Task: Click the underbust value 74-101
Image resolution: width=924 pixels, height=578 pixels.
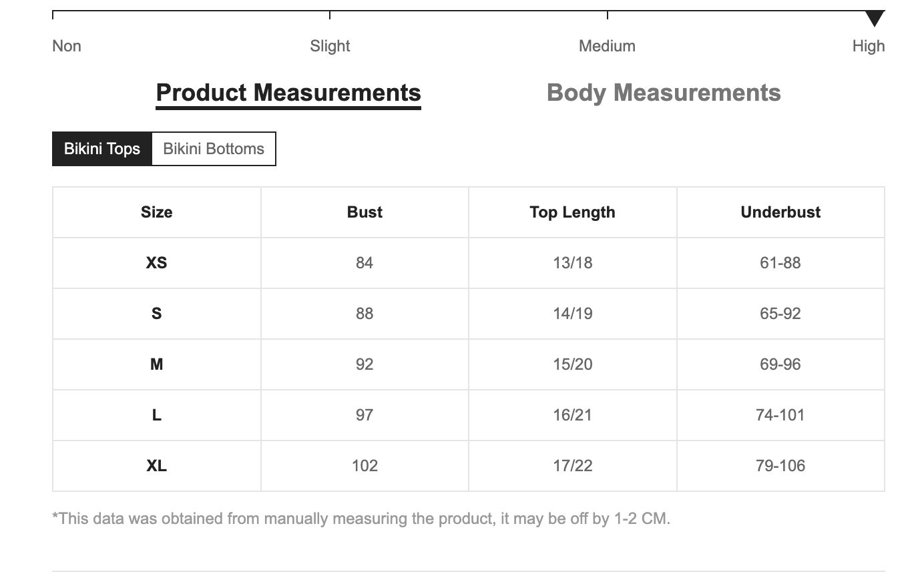Action: tap(780, 415)
